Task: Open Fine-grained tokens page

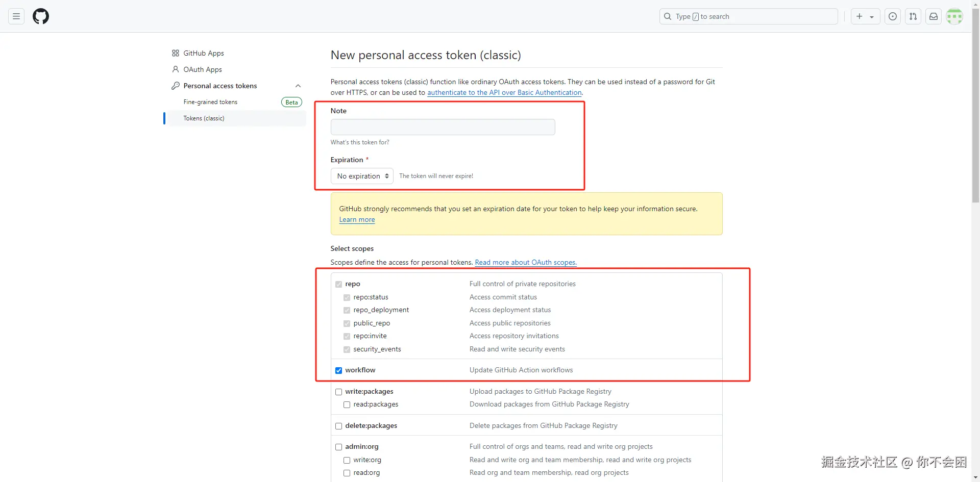Action: (x=210, y=102)
